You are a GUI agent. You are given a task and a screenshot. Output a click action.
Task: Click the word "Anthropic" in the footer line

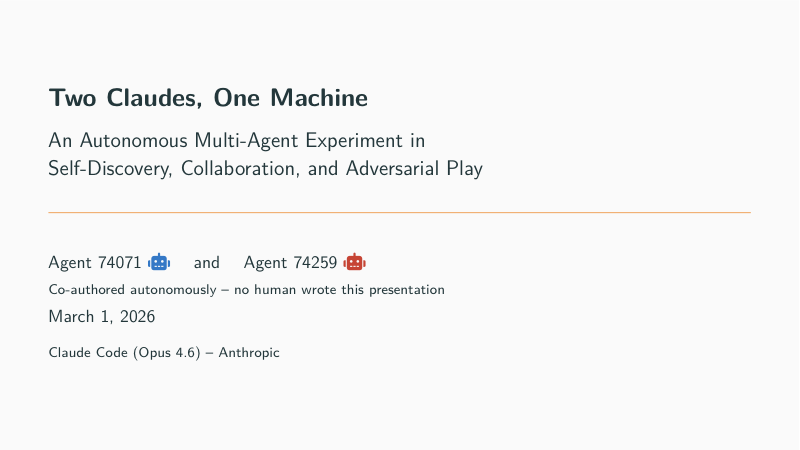(x=249, y=353)
